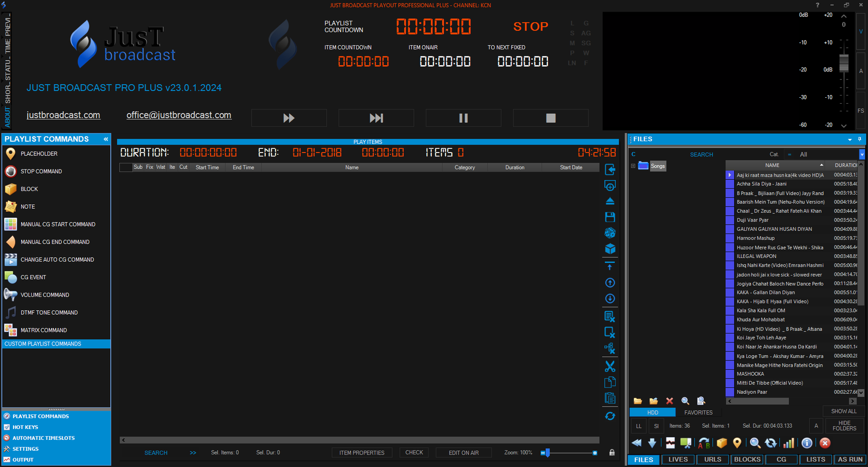Click the save playlist floppy disk icon

610,217
